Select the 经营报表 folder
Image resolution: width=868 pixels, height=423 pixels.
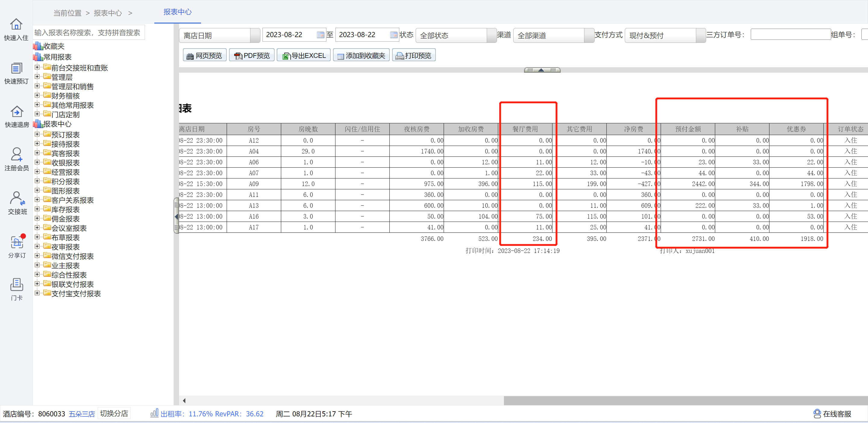(x=65, y=172)
